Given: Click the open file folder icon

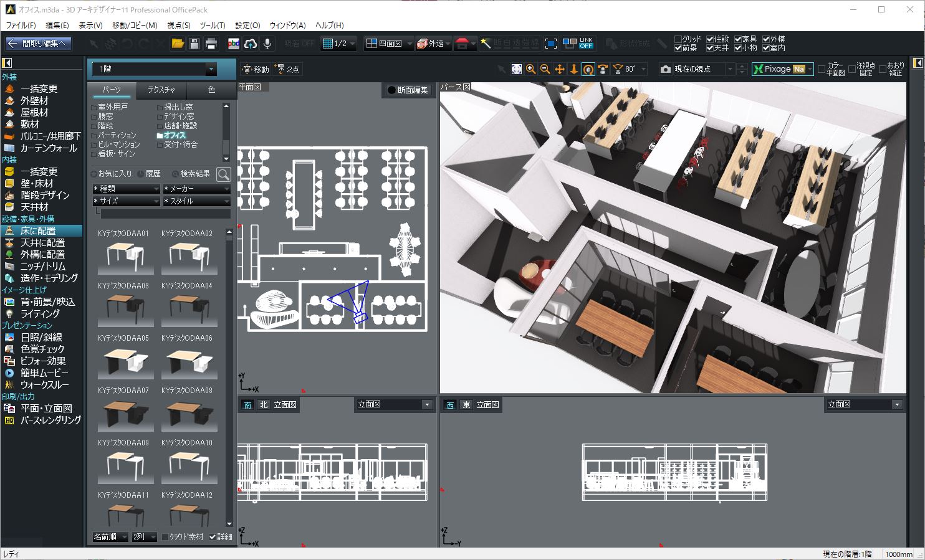Looking at the screenshot, I should (178, 44).
